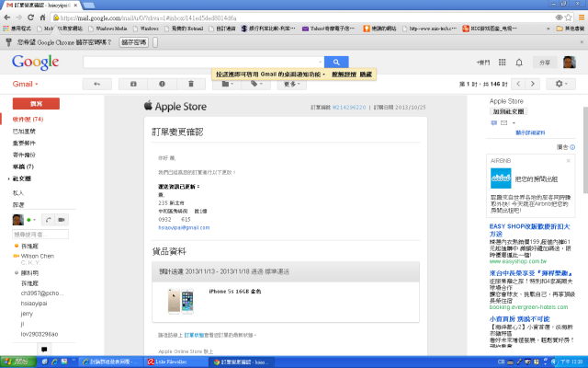The width and height of the screenshot is (588, 368).
Task: Click the hsiaoyipai@gmail.com link
Action: point(184,227)
